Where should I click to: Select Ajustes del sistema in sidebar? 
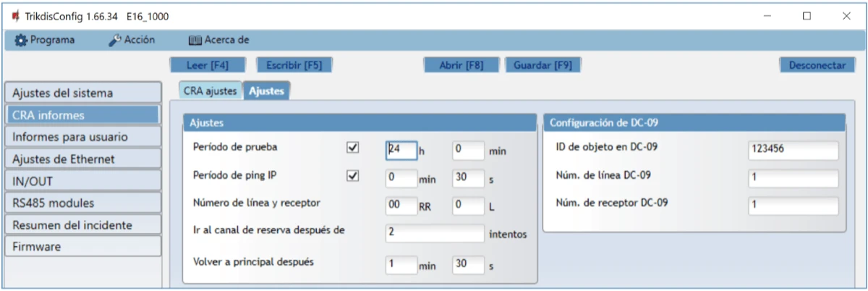coord(81,93)
